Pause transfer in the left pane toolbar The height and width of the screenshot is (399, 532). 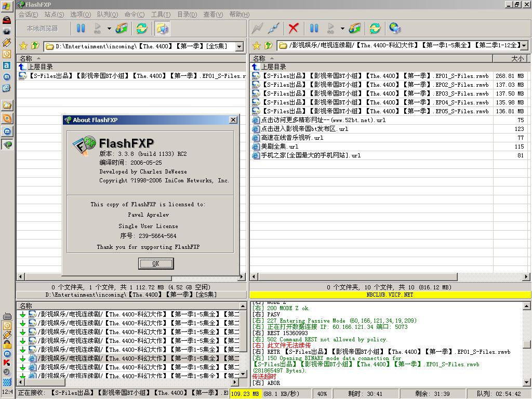pos(81,29)
